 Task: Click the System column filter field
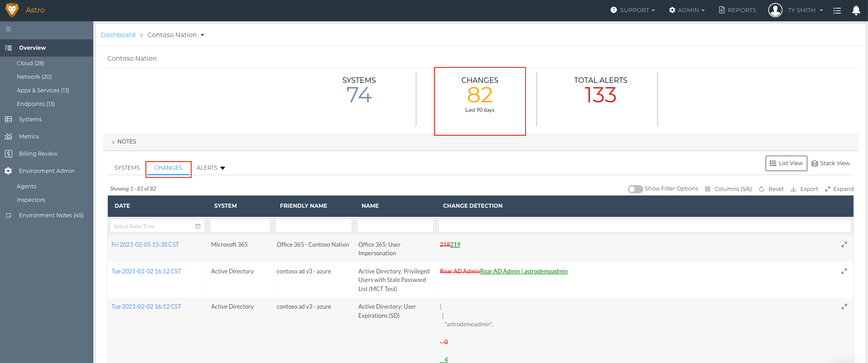pyautogui.click(x=240, y=226)
